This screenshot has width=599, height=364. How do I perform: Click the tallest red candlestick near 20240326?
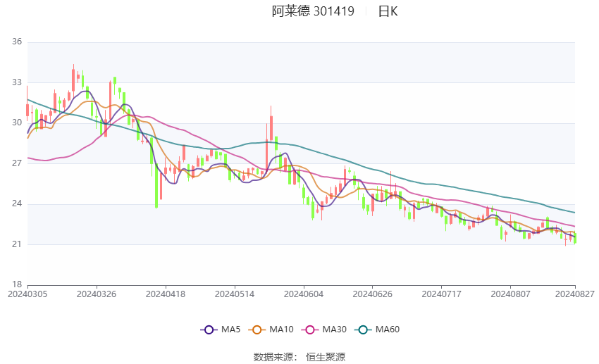(x=111, y=102)
